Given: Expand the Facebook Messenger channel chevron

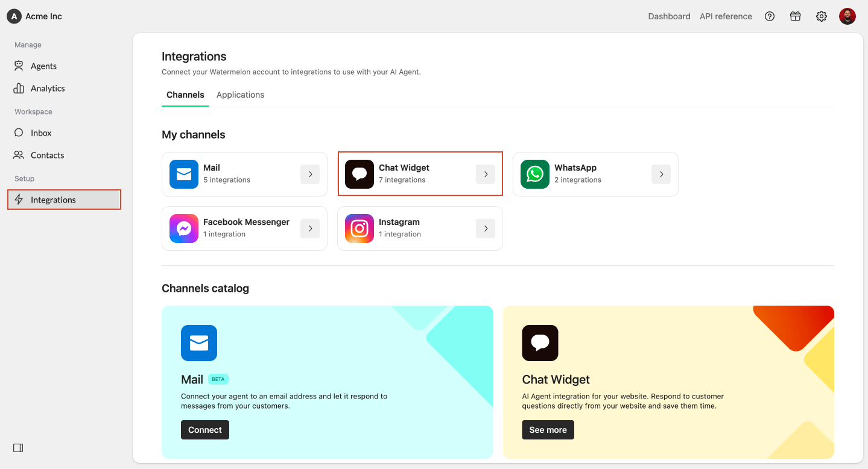Looking at the screenshot, I should pyautogui.click(x=310, y=228).
